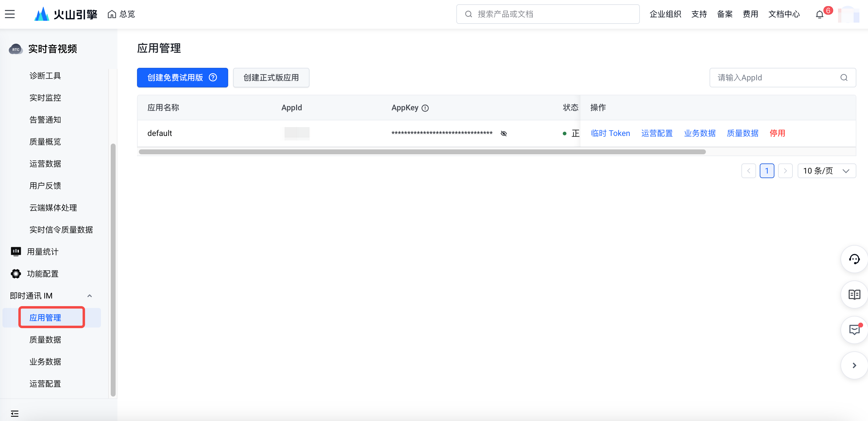Focus the 请输入AppId search field

point(782,78)
